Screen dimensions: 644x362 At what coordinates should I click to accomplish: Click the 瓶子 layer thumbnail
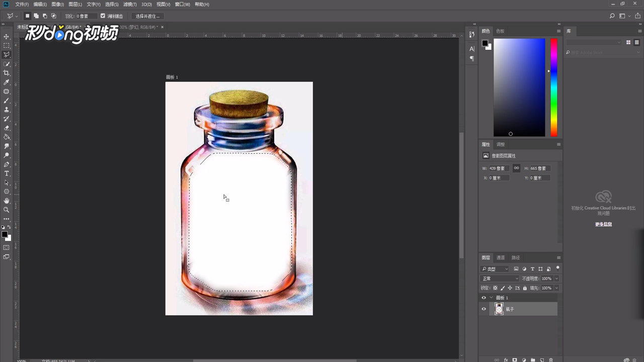pos(499,309)
